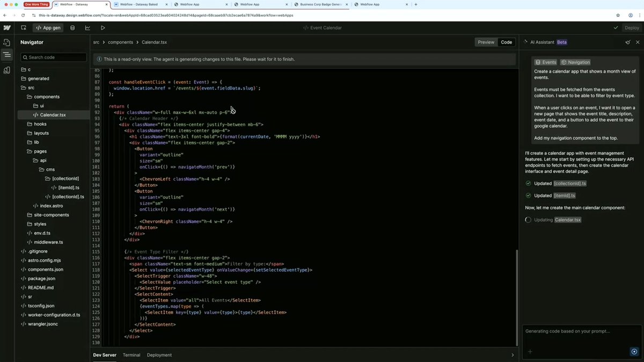The image size is (644, 362).
Task: Click the Deploy button
Action: pyautogui.click(x=631, y=27)
